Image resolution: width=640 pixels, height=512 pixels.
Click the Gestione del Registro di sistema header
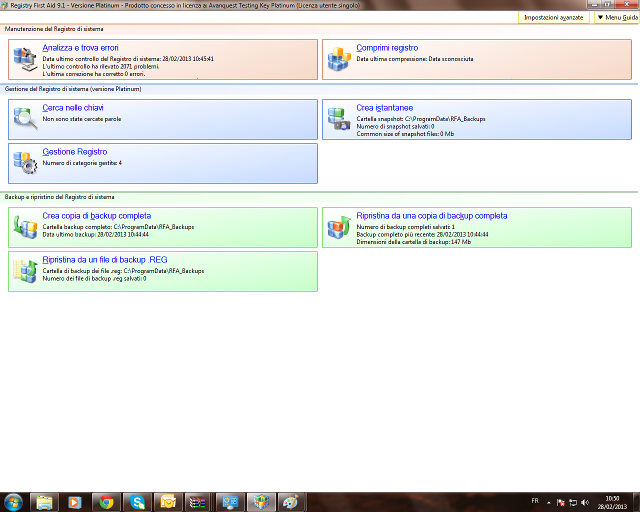(73, 89)
